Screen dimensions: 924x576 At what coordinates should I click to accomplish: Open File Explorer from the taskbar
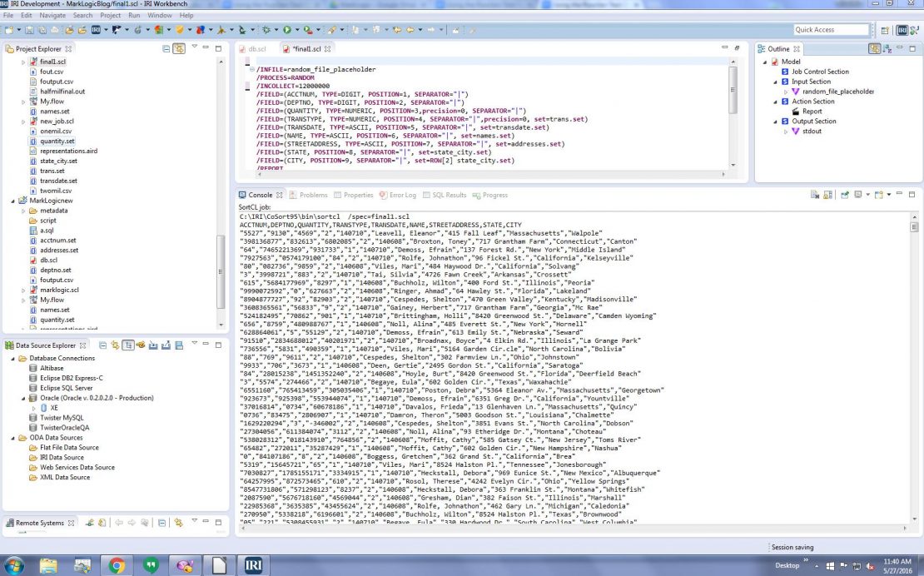pyautogui.click(x=48, y=565)
